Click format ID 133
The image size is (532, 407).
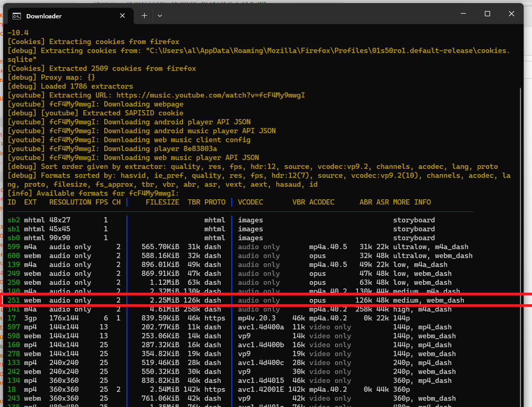tap(14, 362)
